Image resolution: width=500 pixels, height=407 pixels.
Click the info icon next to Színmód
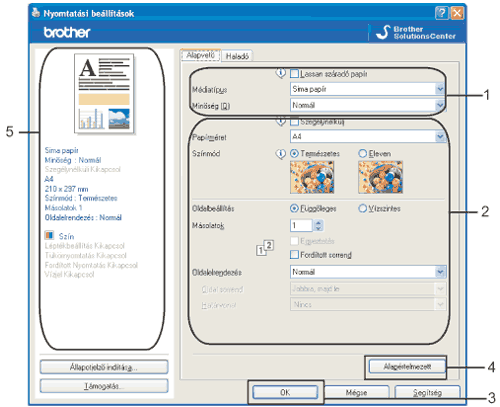[281, 154]
